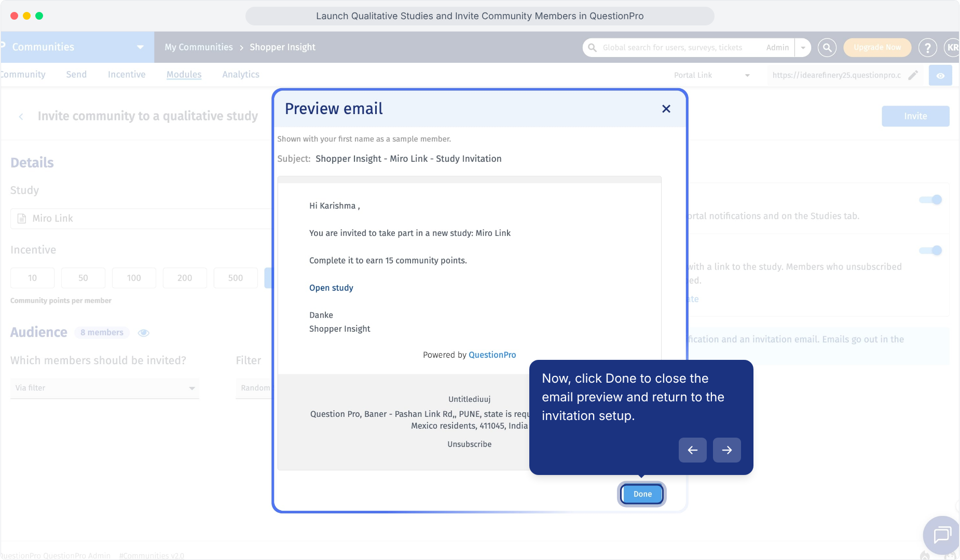Image resolution: width=960 pixels, height=560 pixels.
Task: Click the pencil edit icon beside portal URL
Action: pyautogui.click(x=913, y=75)
